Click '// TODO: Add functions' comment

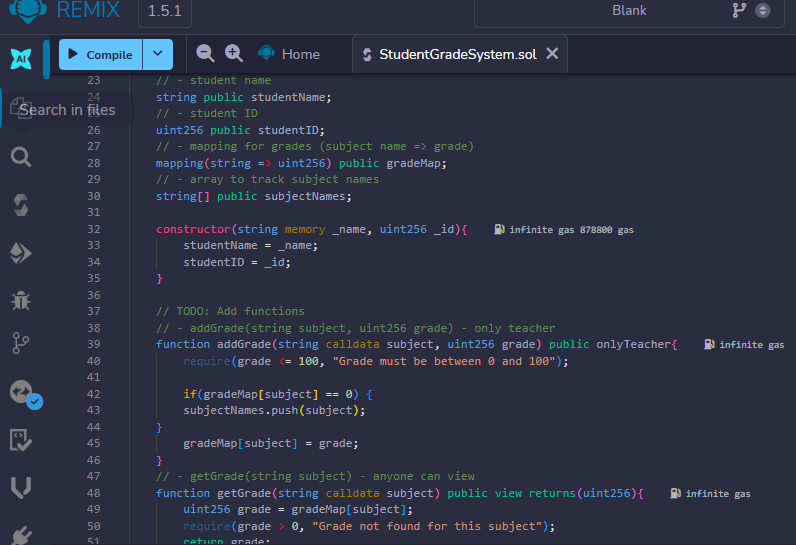(x=230, y=312)
